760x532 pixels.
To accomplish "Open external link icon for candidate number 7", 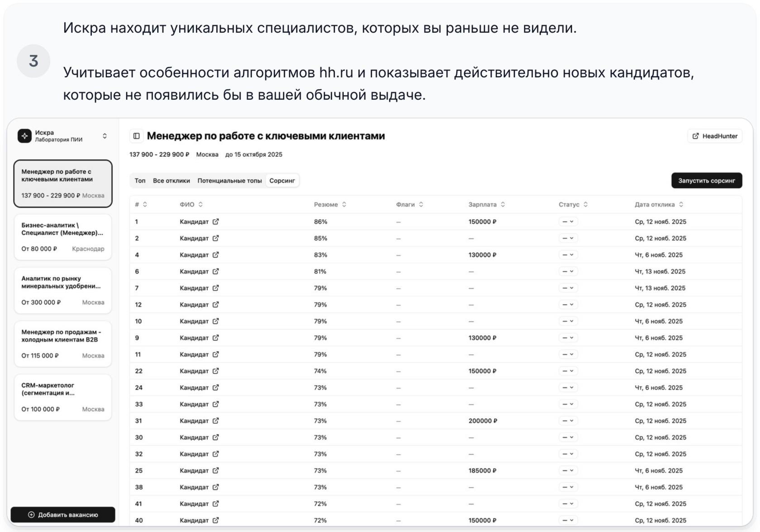I will coord(216,288).
